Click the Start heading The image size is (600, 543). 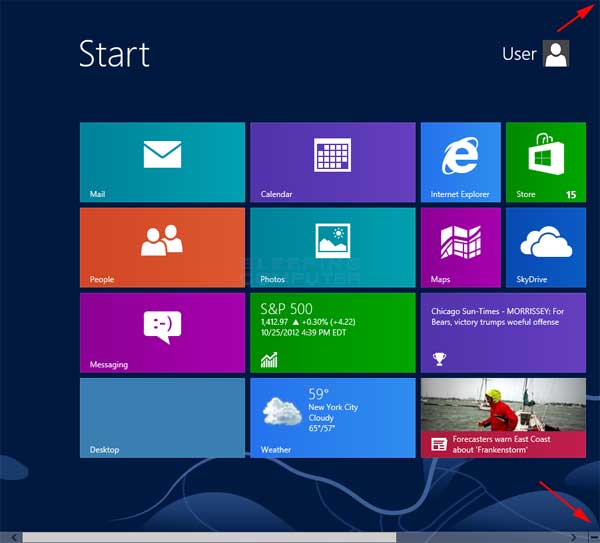(114, 54)
